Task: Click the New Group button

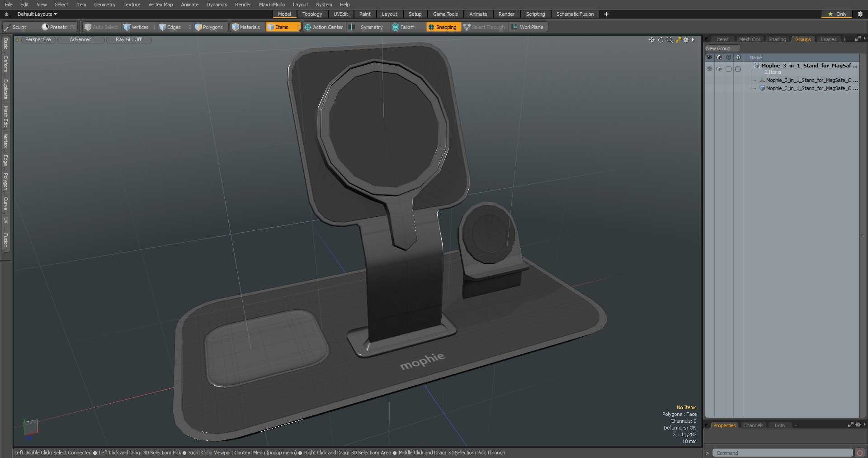Action: 722,48
